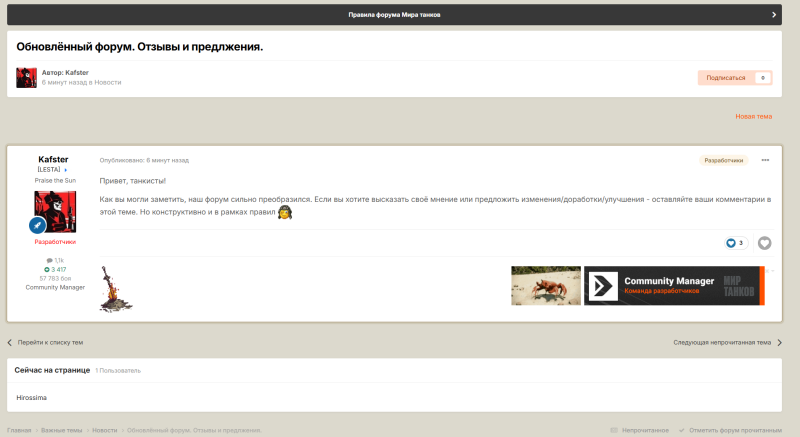This screenshot has width=800, height=437.
Task: Open the [LESTA] clan tag link
Action: point(49,169)
